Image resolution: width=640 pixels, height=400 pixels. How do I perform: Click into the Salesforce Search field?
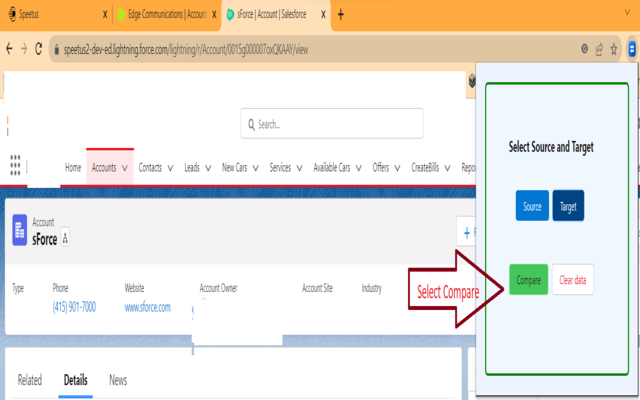332,123
